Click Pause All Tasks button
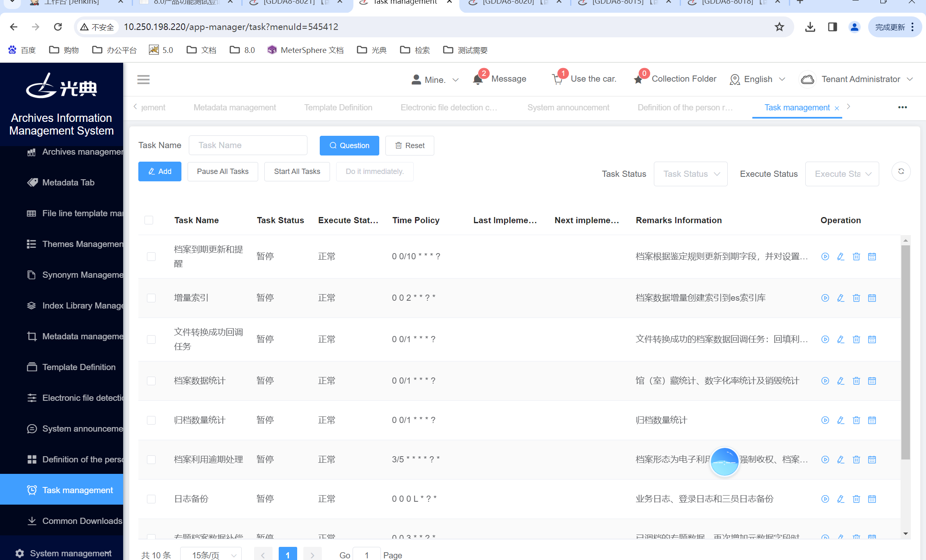The width and height of the screenshot is (926, 560). click(x=222, y=171)
